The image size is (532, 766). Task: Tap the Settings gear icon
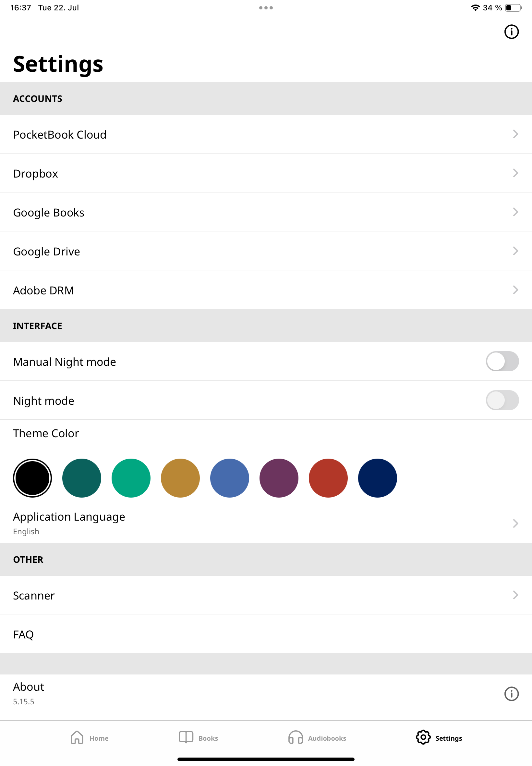point(423,737)
